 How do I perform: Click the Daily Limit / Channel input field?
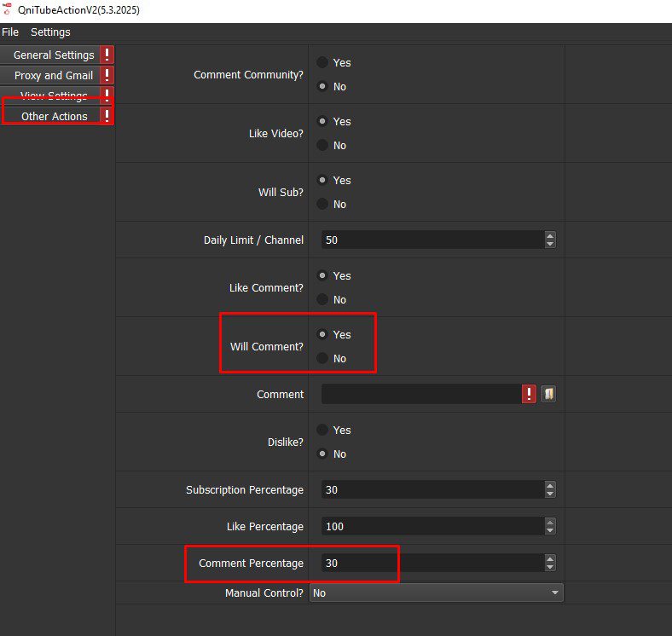pos(433,240)
